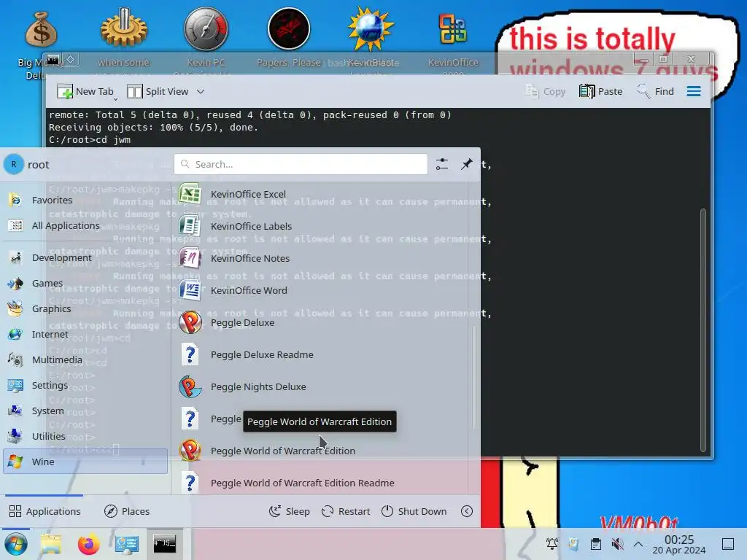Pin the application launcher open
Viewport: 747px width, 560px height.
click(466, 164)
